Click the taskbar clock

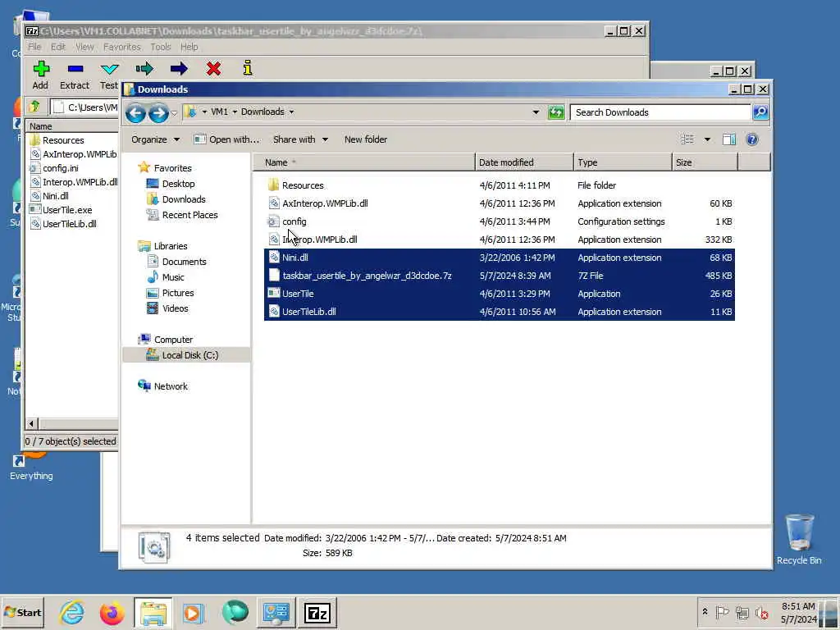tap(797, 613)
